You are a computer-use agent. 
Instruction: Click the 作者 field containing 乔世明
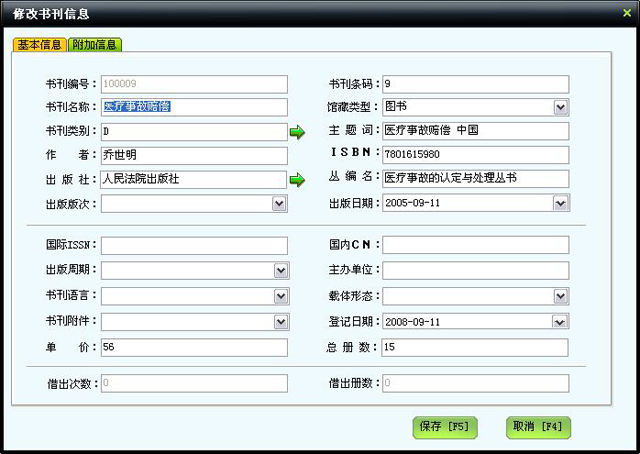pos(193,155)
